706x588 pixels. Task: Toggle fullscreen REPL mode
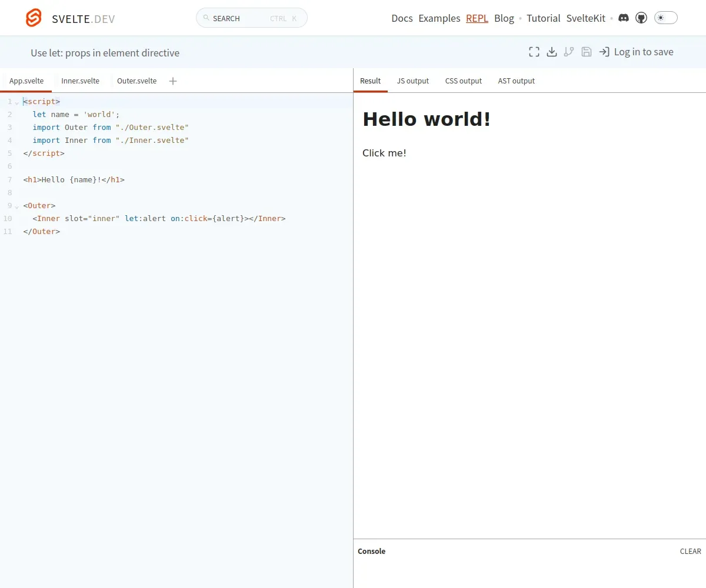click(x=534, y=52)
